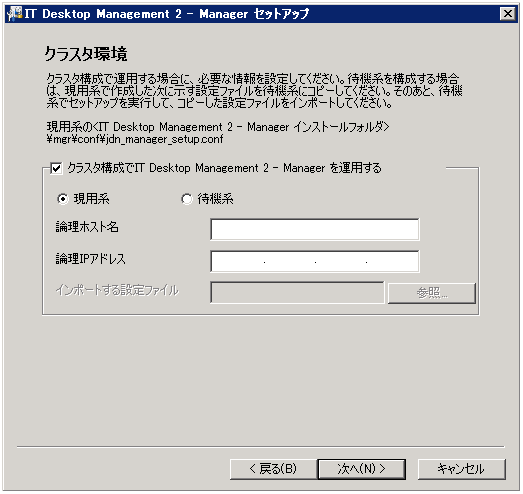
Task: Proceed with the 次へ(N) button
Action: click(362, 469)
